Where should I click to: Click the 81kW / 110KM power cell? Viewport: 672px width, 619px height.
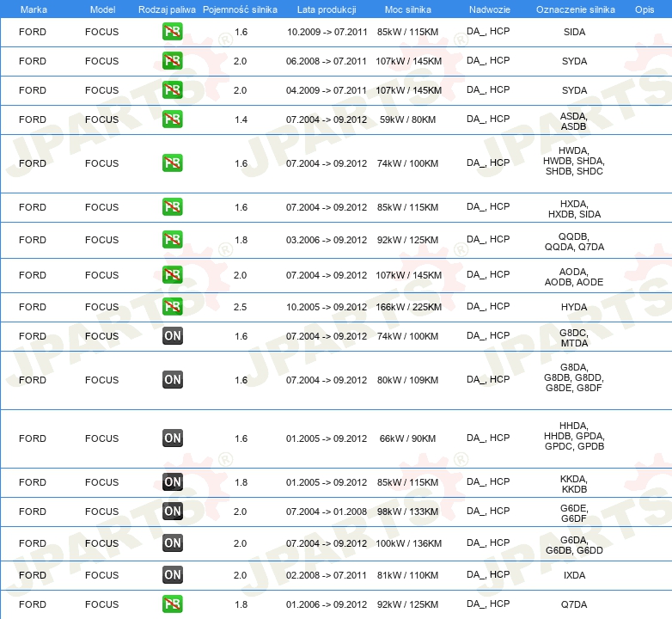pos(407,575)
